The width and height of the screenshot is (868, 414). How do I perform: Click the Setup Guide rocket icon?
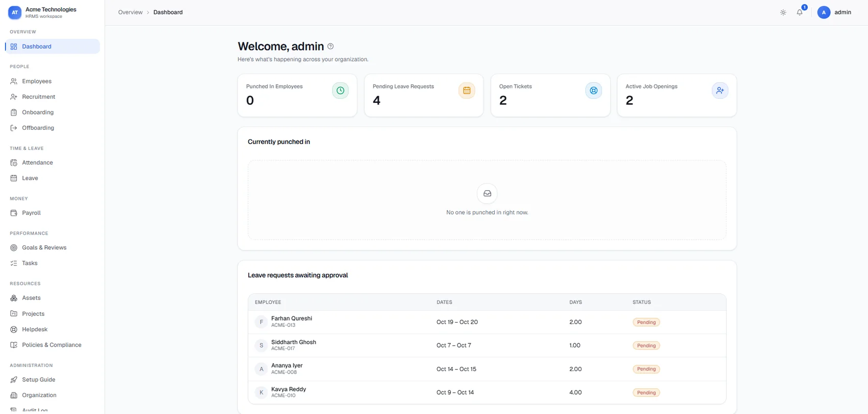(x=14, y=380)
